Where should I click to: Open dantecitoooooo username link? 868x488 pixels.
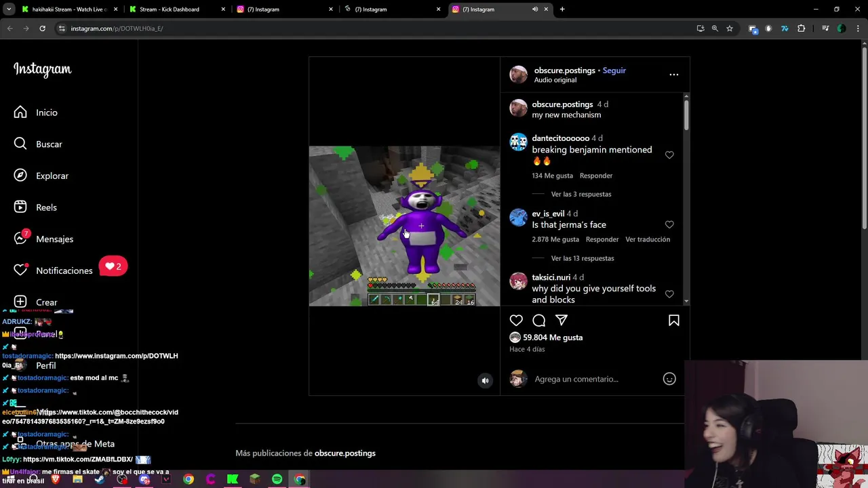[x=561, y=138]
